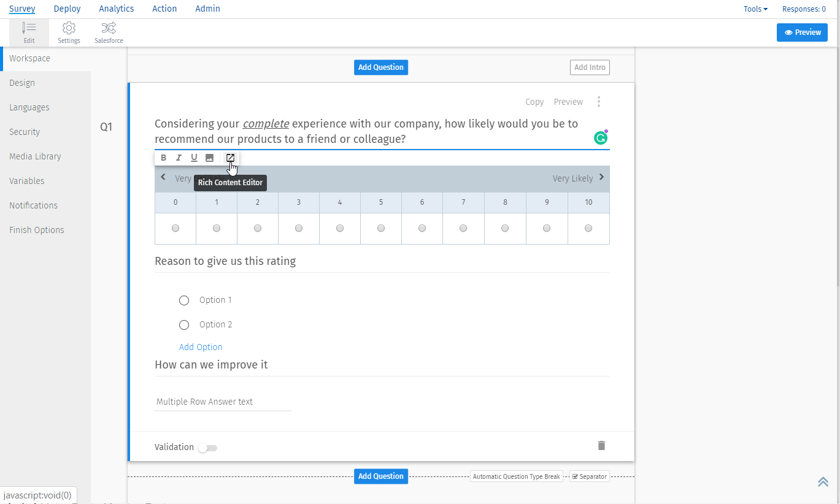Open the Rich Content Editor
The width and height of the screenshot is (840, 504).
[x=230, y=158]
